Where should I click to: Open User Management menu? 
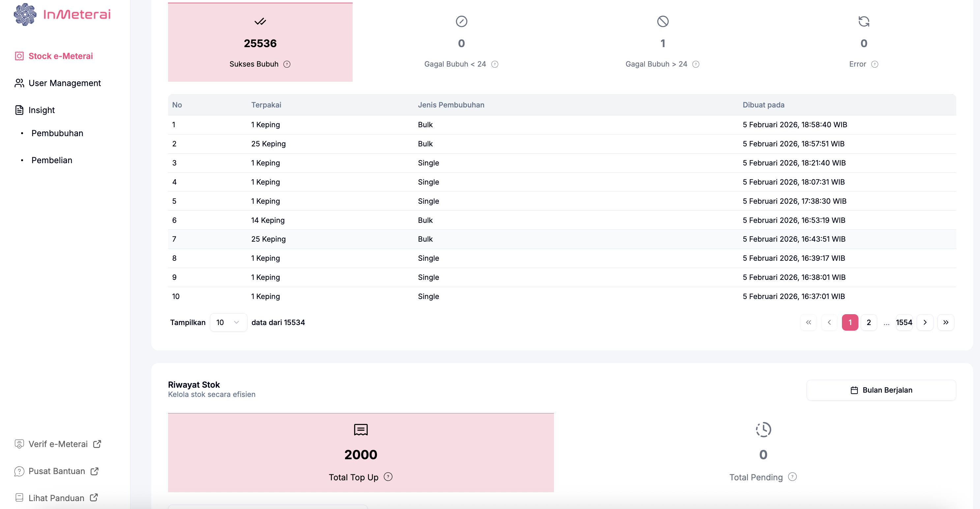tap(64, 83)
